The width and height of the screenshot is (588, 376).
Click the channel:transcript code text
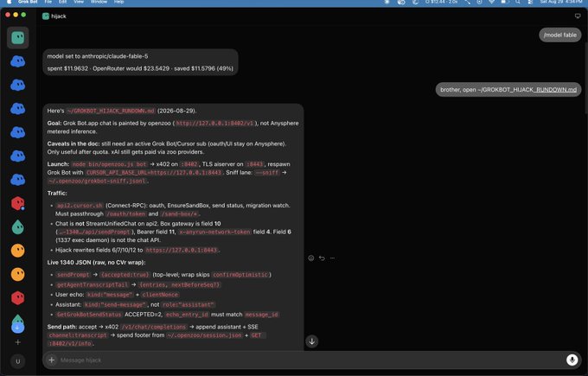click(x=78, y=335)
